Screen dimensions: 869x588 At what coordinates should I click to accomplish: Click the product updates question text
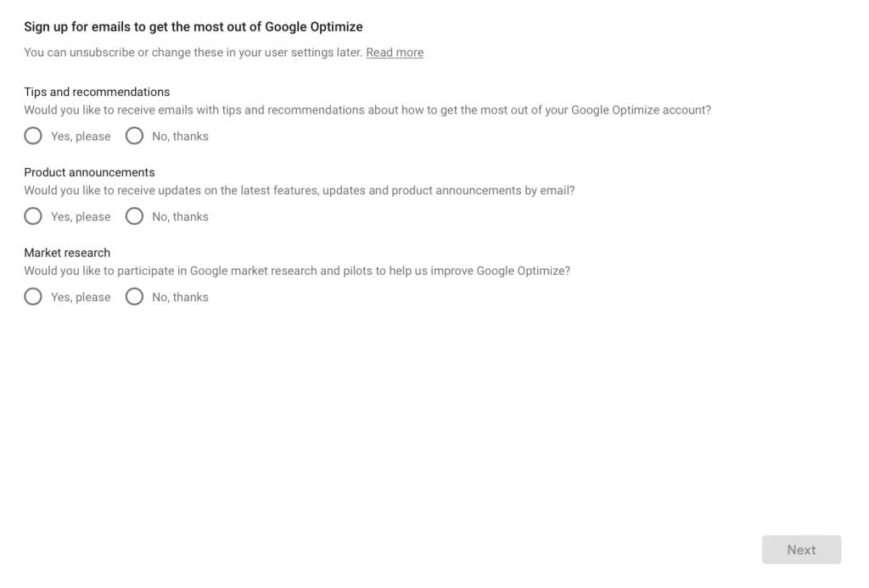299,189
